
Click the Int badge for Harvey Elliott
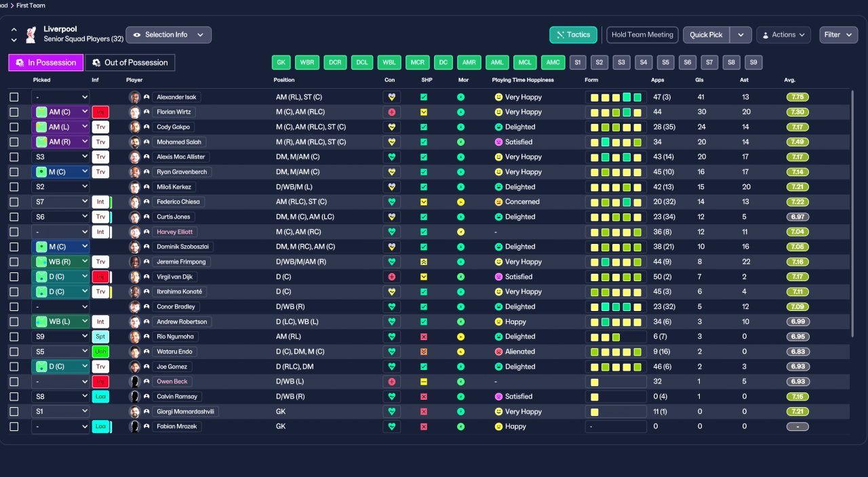100,232
